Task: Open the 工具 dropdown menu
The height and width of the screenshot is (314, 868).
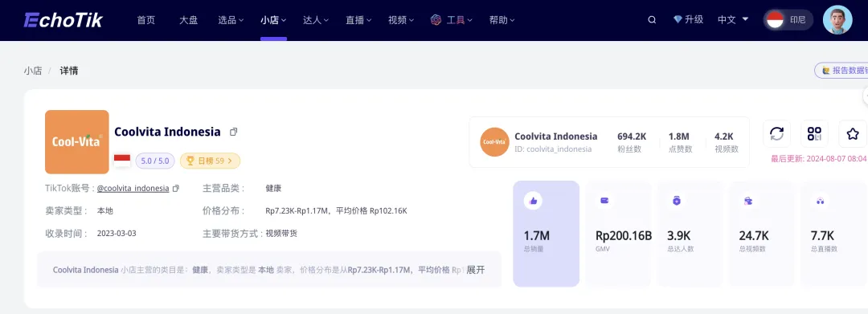Action: pyautogui.click(x=460, y=20)
